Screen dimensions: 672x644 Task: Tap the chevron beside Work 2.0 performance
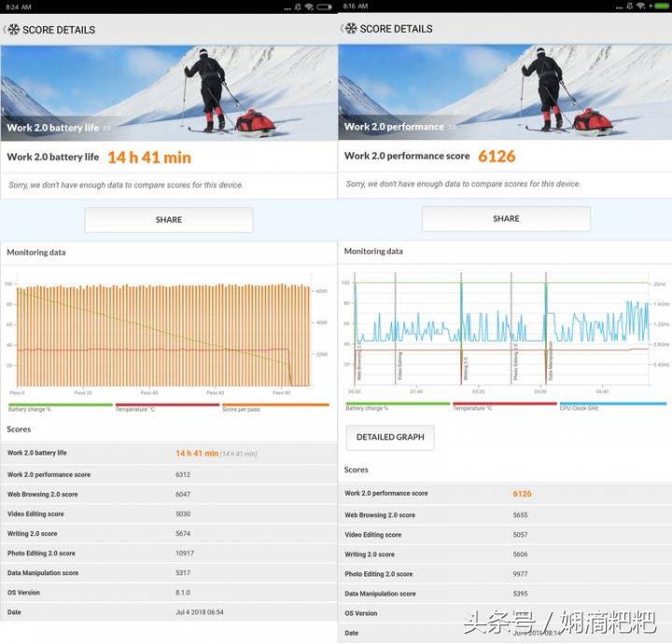pos(452,127)
